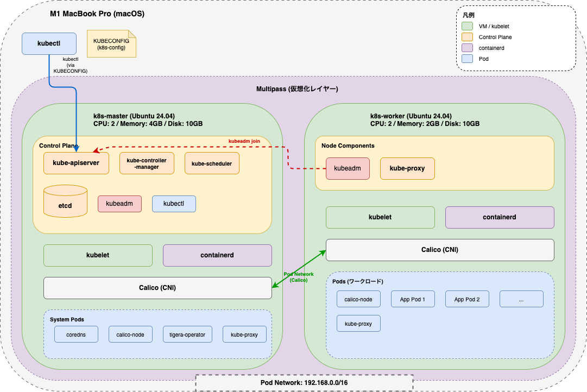Select Calico (CNI) box in k8s-worker
Viewport: 587px width, 392px height.
pyautogui.click(x=440, y=250)
